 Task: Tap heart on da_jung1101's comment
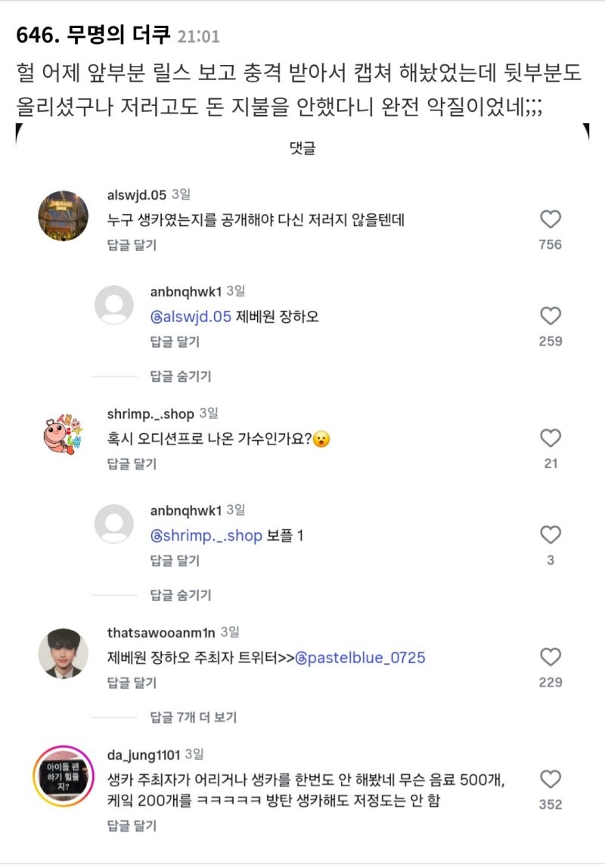click(x=551, y=780)
